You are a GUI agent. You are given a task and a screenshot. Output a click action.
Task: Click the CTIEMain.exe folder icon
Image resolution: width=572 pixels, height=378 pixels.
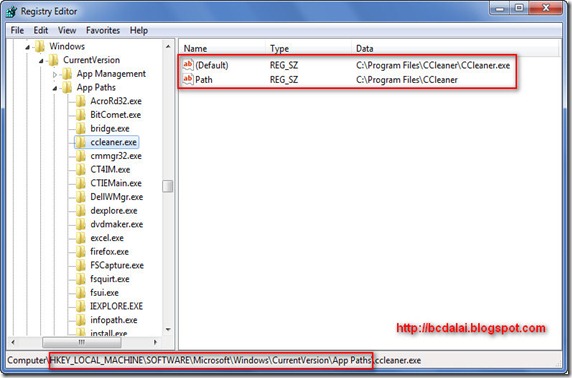click(x=81, y=183)
